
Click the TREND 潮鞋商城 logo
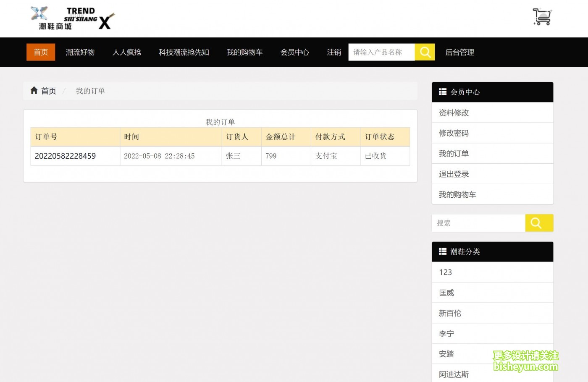pyautogui.click(x=72, y=18)
